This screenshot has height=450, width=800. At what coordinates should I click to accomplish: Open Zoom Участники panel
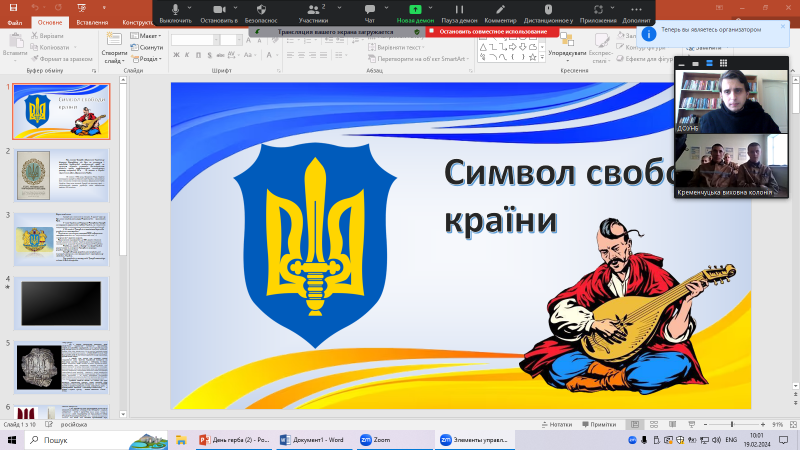[313, 13]
